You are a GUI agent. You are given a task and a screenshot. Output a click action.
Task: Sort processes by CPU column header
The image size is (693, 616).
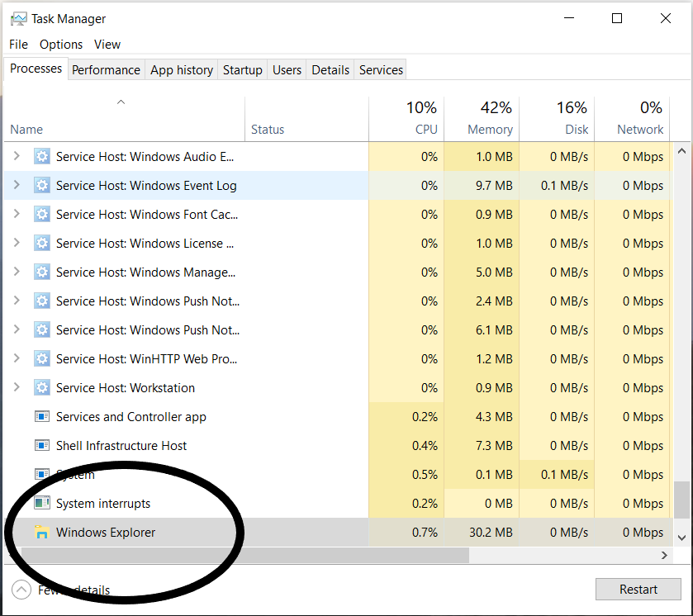[x=420, y=120]
